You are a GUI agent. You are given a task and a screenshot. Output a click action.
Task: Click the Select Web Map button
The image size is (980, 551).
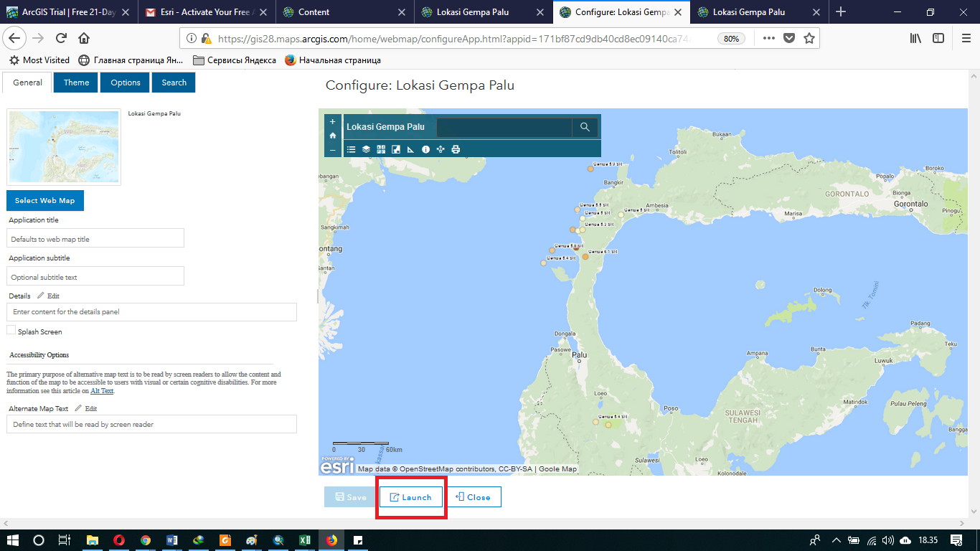45,200
